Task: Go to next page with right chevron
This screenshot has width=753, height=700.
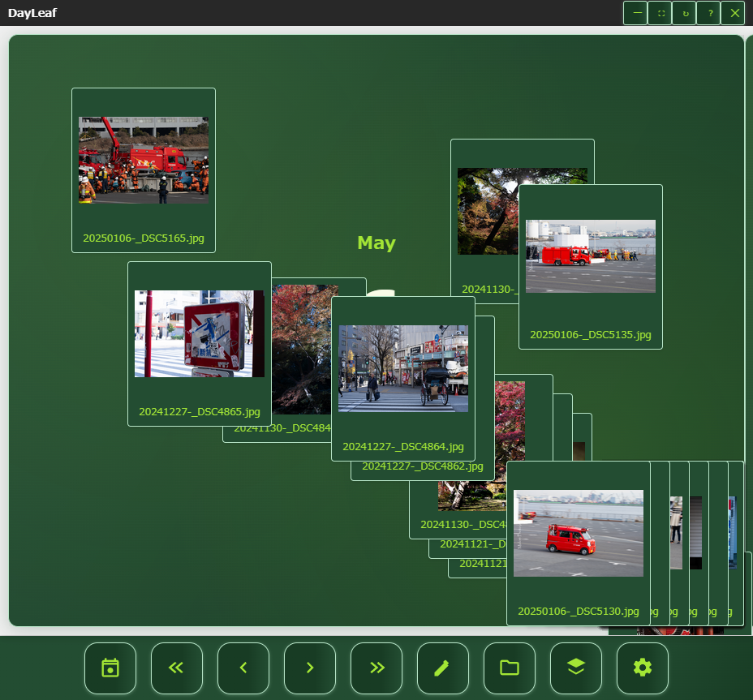Action: pos(310,668)
